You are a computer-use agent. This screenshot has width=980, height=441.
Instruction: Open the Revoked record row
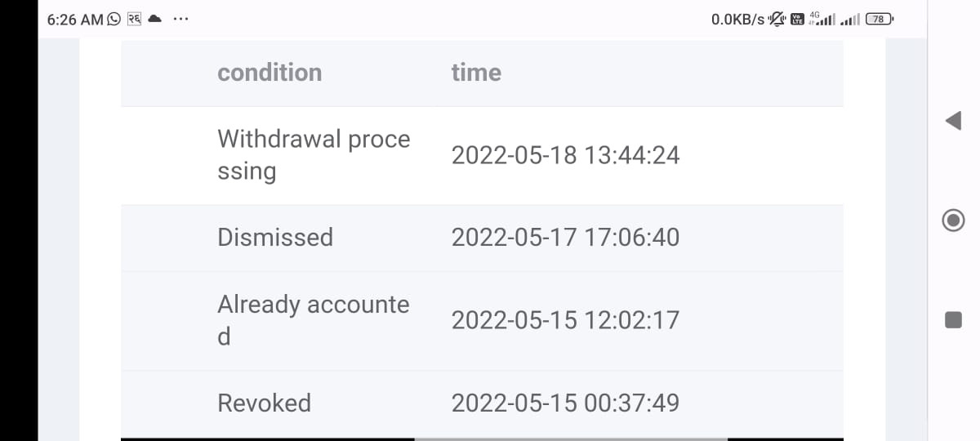[482, 403]
